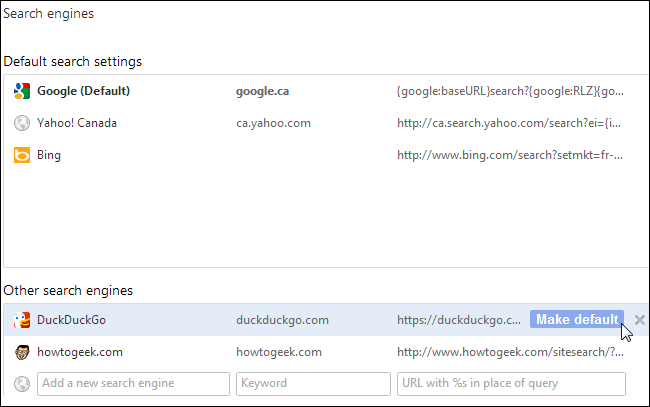650x407 pixels.
Task: Click the google.ca keyword
Action: point(262,92)
